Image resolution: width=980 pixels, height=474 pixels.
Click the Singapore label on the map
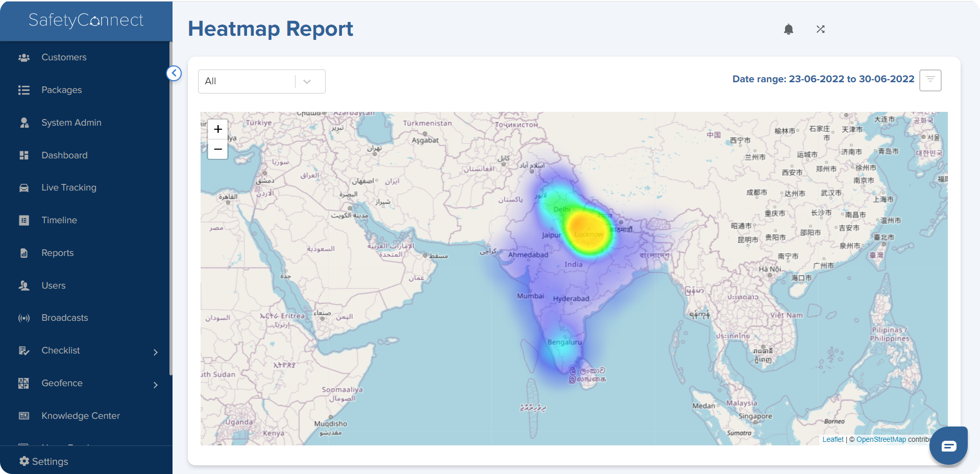point(755,416)
